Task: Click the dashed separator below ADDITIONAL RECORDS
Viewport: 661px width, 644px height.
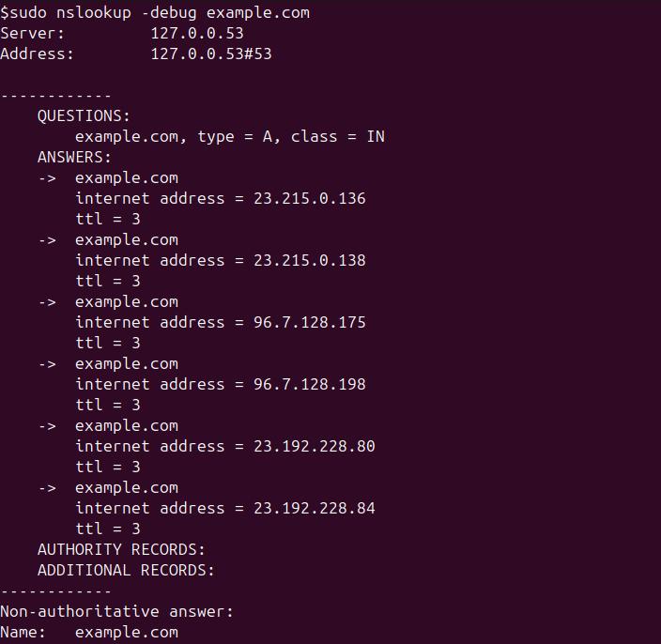Action: pos(55,591)
